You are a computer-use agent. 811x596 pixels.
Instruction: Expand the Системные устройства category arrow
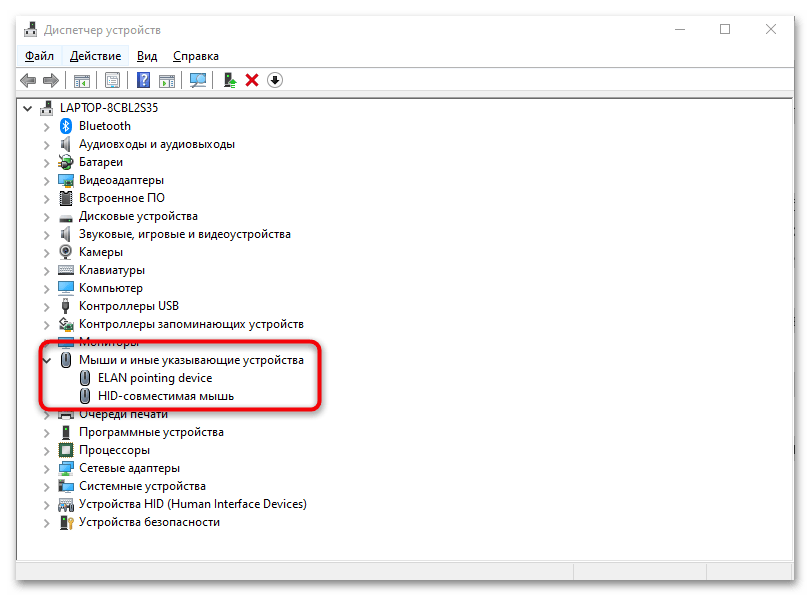point(47,487)
